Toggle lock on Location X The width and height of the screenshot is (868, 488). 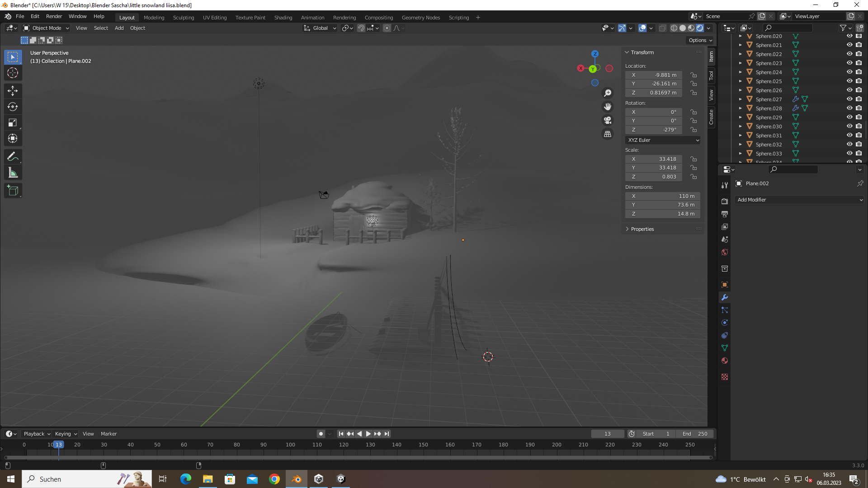pyautogui.click(x=693, y=75)
